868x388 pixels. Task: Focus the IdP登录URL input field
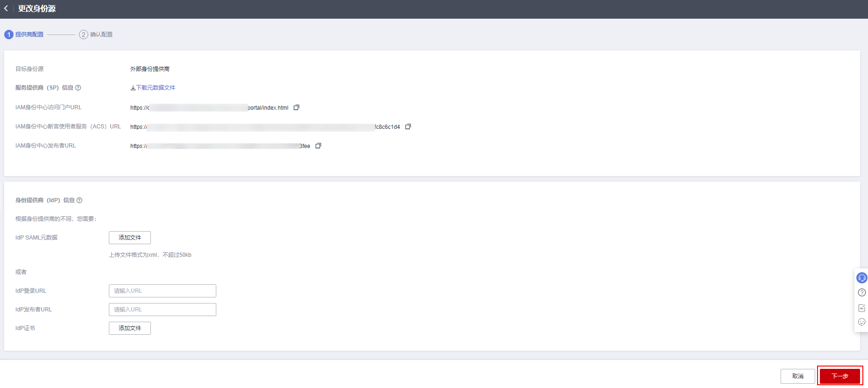coord(163,291)
